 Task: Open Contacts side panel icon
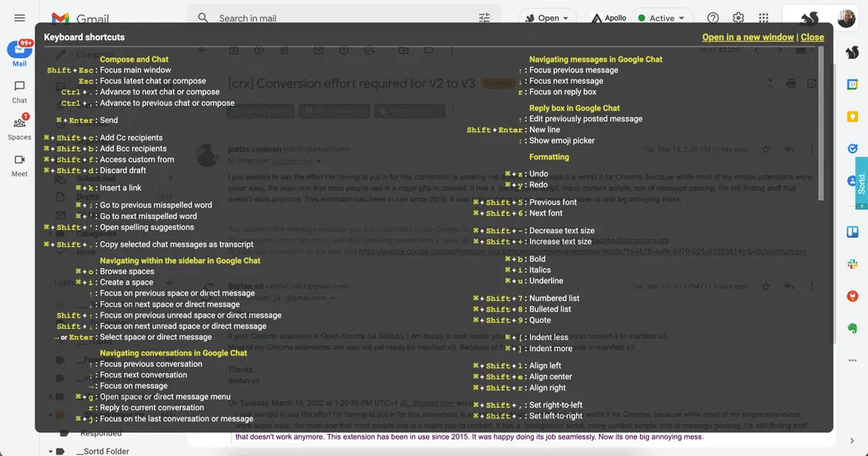tap(851, 181)
